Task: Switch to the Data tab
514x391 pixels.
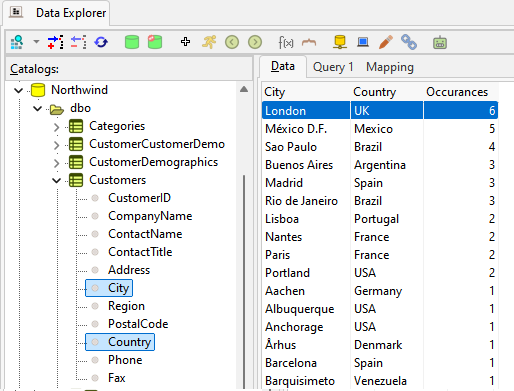Action: [283, 66]
